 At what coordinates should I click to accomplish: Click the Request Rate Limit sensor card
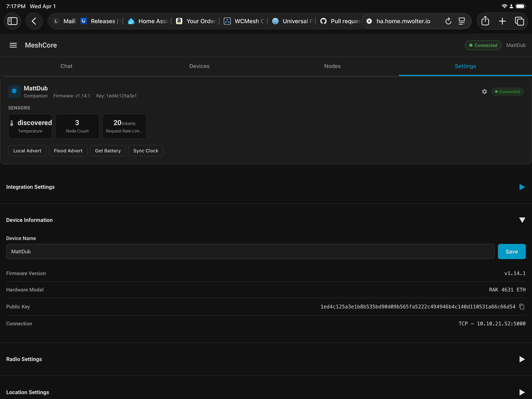coord(124,126)
